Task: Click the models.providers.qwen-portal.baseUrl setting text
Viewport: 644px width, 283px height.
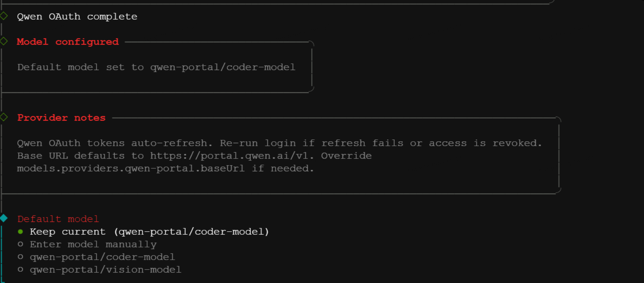Action: tap(131, 168)
